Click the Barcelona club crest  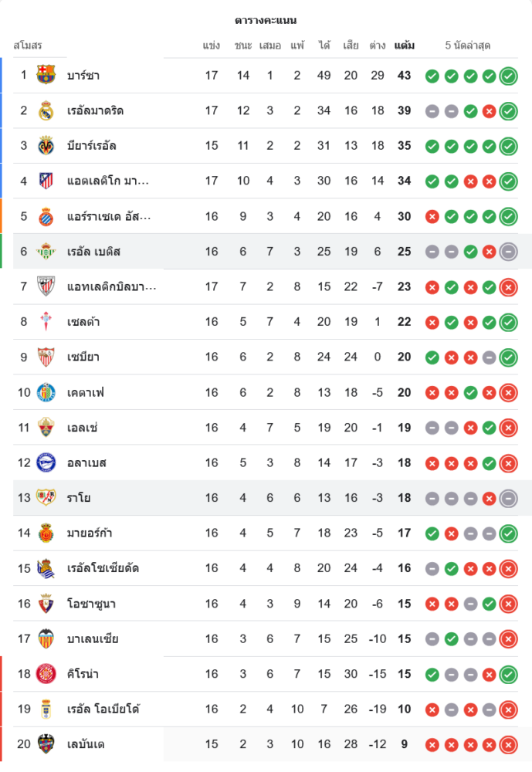tap(46, 75)
